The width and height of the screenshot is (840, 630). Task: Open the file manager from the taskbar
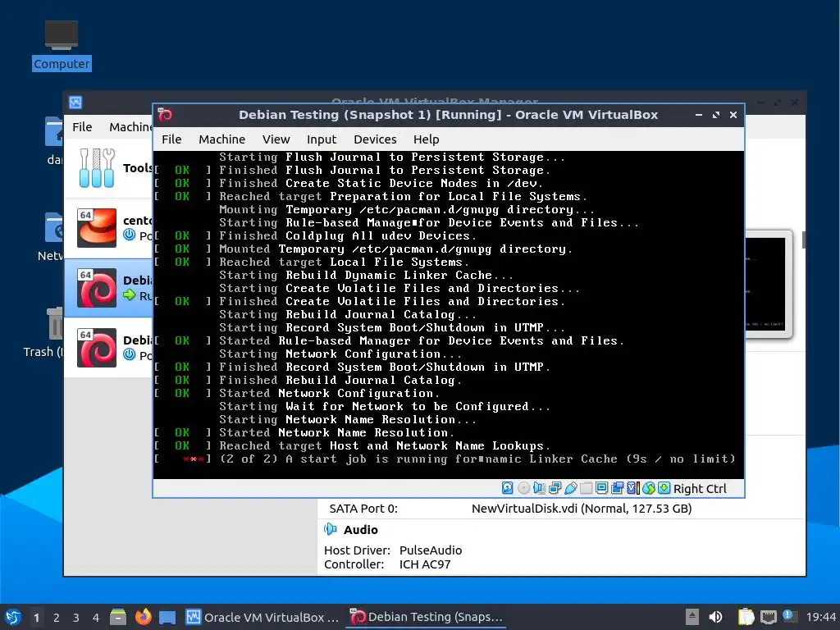(x=118, y=617)
